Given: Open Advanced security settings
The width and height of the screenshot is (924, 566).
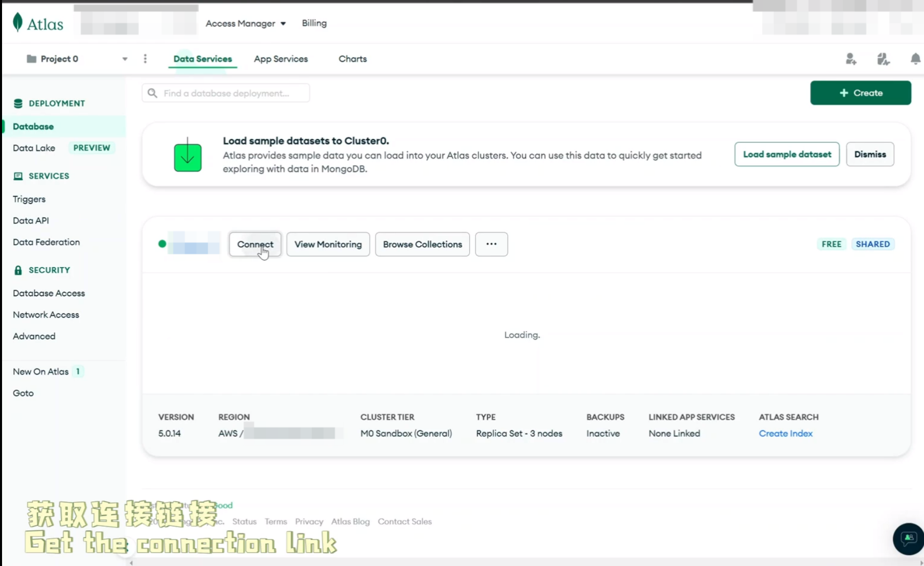Looking at the screenshot, I should click(x=34, y=336).
